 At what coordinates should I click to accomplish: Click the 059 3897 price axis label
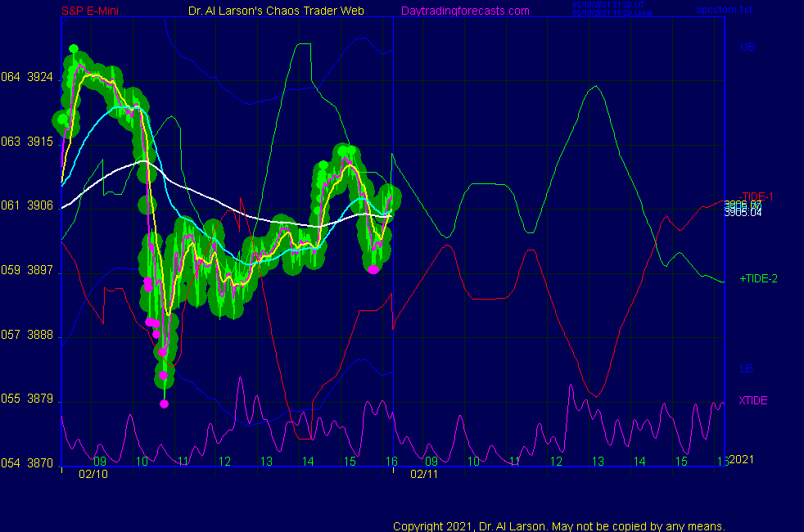tap(27, 270)
